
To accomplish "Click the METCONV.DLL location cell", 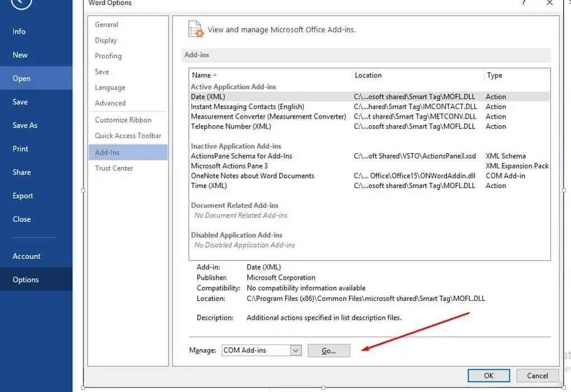I will pos(415,116).
